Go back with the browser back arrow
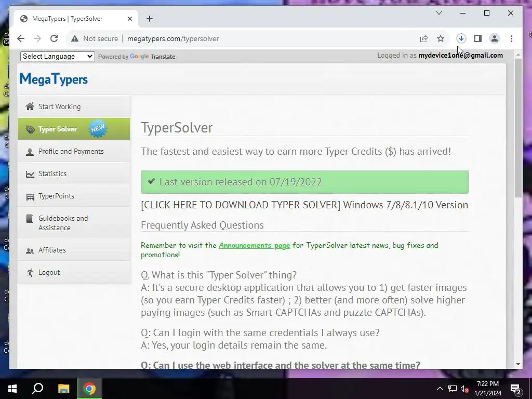 click(21, 38)
